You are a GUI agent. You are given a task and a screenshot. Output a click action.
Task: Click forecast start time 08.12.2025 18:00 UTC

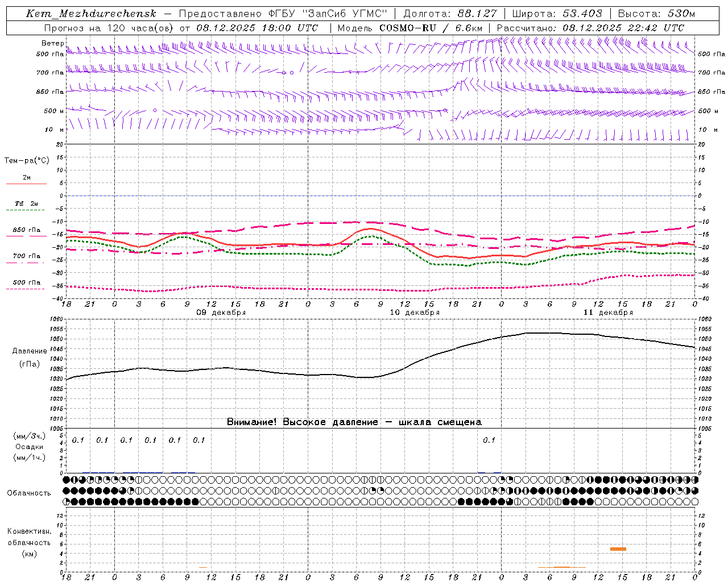(257, 28)
